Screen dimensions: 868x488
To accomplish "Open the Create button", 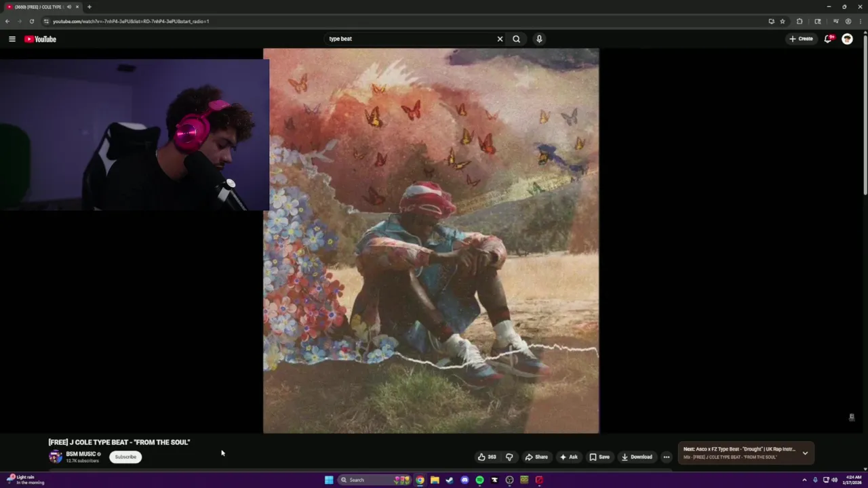I will tap(801, 39).
